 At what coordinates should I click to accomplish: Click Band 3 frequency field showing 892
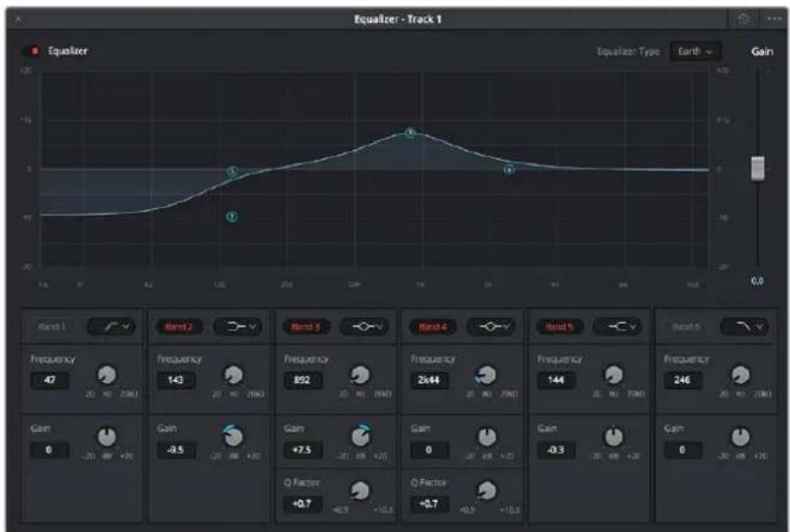click(x=302, y=380)
